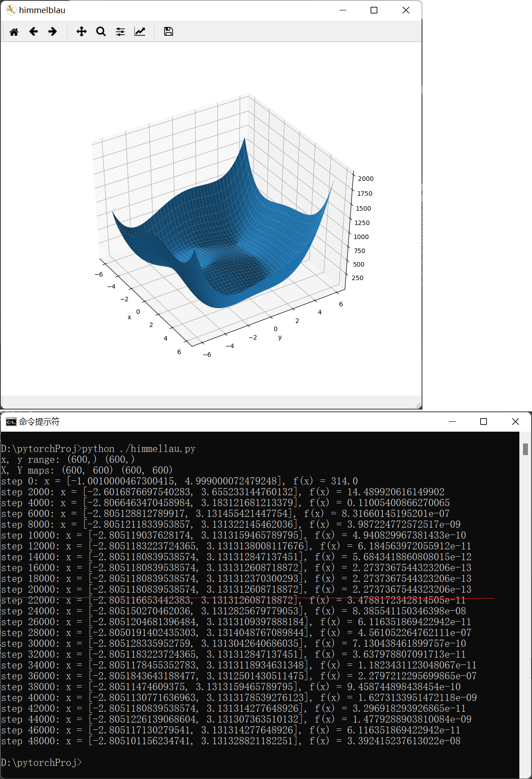Save the figure with the floppy disk icon
This screenshot has height=779, width=532.
coord(169,32)
